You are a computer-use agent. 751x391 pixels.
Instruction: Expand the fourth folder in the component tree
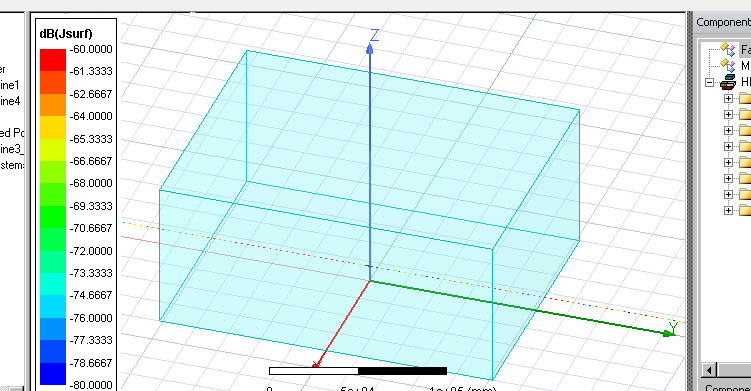pos(728,147)
